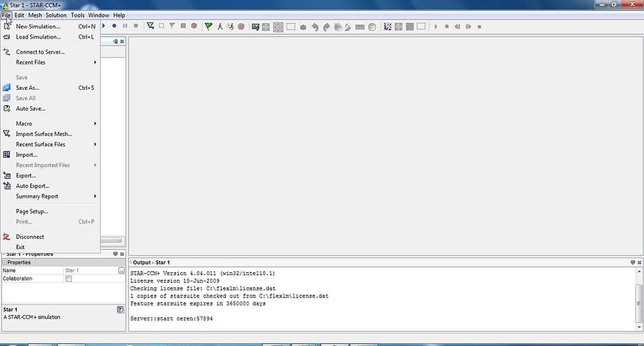Click 'License version 15-Jun-2009' output line

pos(175,281)
